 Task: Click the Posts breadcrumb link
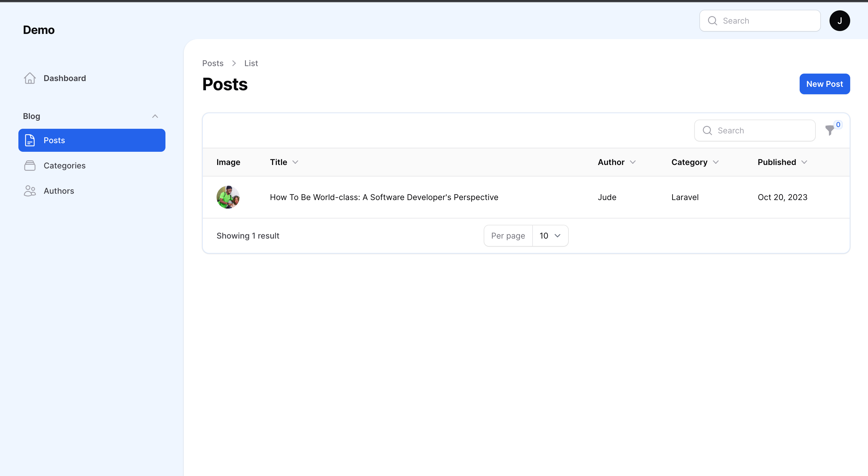[213, 63]
